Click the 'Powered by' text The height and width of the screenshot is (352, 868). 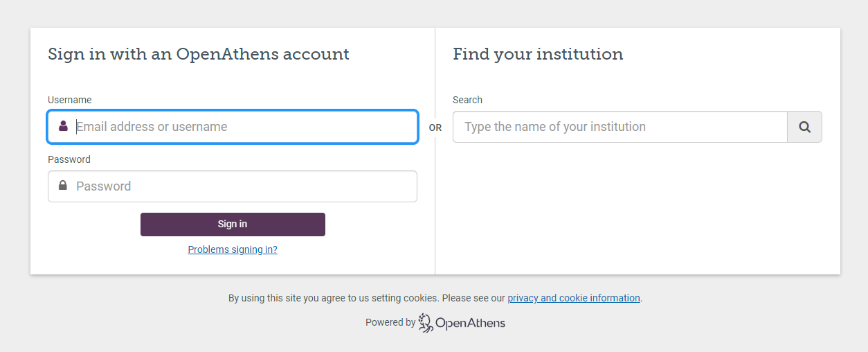pos(390,322)
